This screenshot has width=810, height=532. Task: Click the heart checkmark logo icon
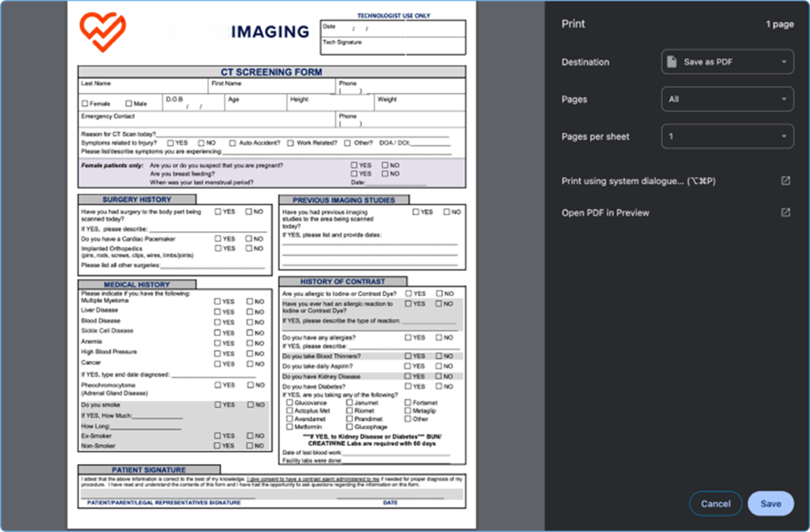point(103,31)
